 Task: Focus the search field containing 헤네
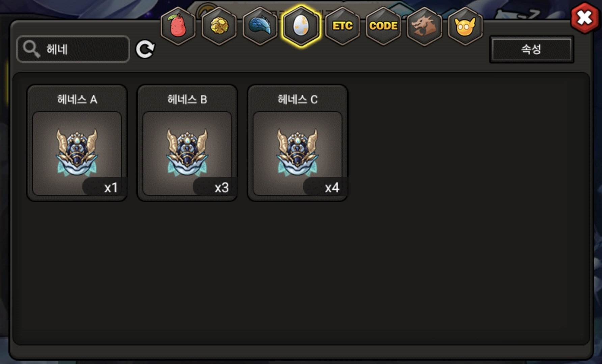point(73,49)
